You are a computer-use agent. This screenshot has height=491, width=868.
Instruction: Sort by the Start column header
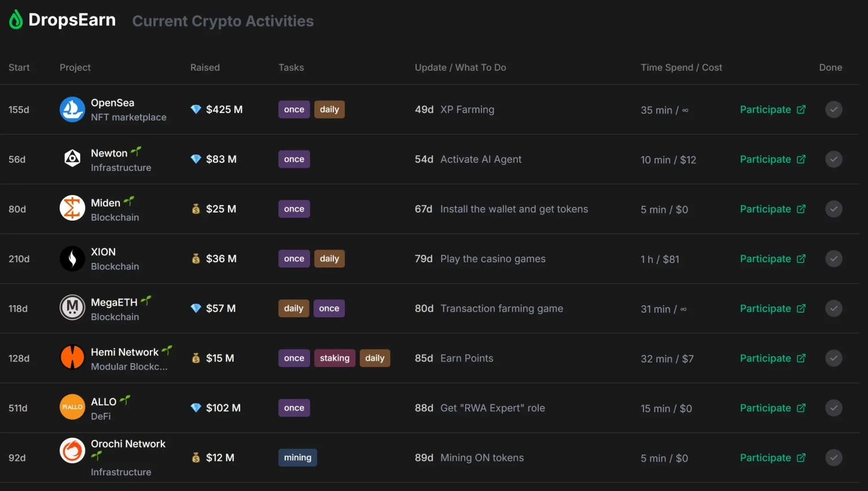(x=19, y=68)
